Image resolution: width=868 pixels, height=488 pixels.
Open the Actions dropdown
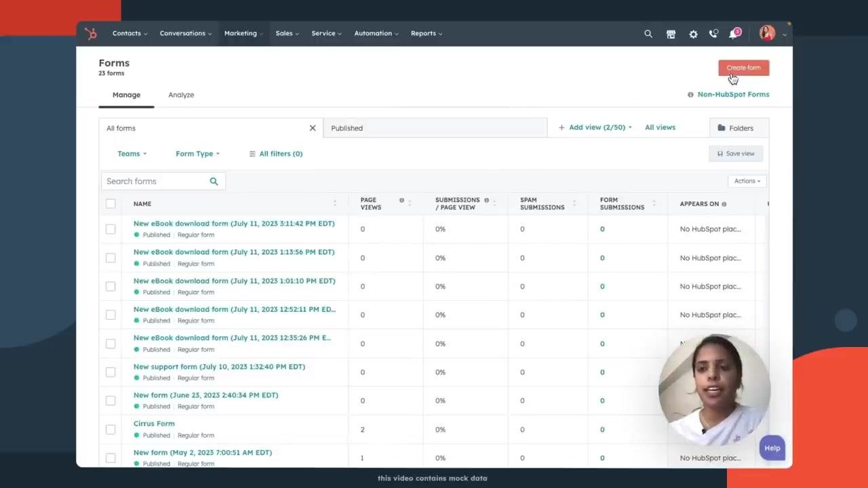click(x=747, y=181)
